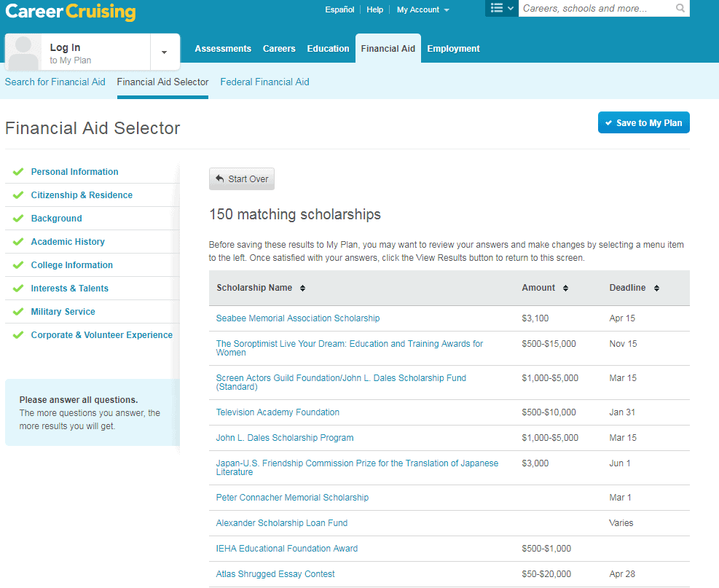The image size is (719, 588).
Task: Open Peter Connacher Memorial Scholarship
Action: tap(292, 498)
